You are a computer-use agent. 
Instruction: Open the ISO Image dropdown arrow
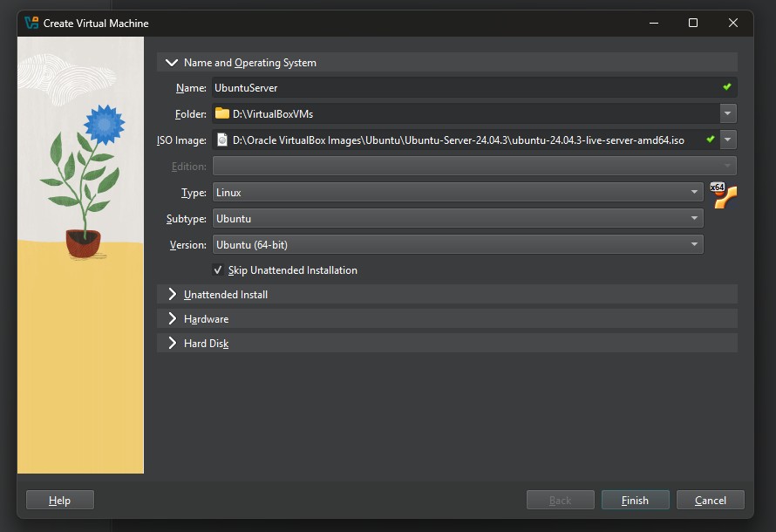(727, 140)
